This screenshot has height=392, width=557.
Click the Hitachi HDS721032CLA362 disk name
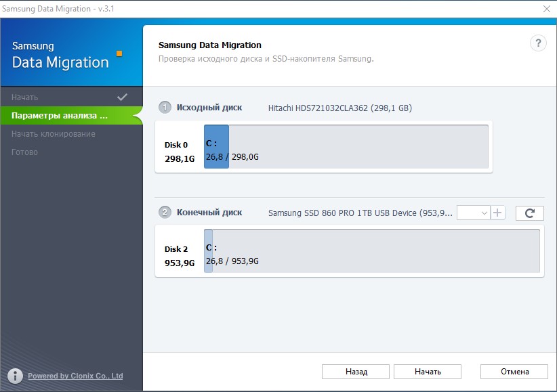[x=340, y=108]
